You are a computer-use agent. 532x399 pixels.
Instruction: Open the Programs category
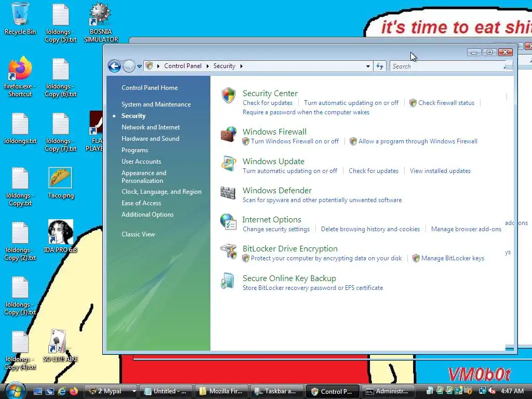(135, 150)
